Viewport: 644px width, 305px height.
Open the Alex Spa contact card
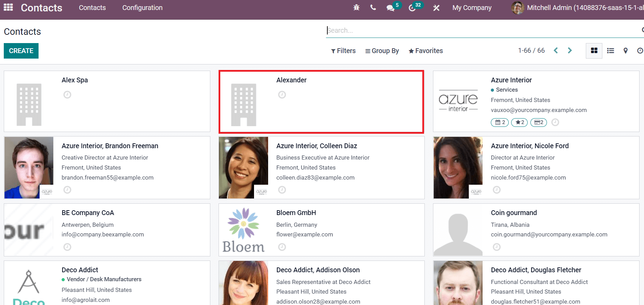pyautogui.click(x=107, y=101)
